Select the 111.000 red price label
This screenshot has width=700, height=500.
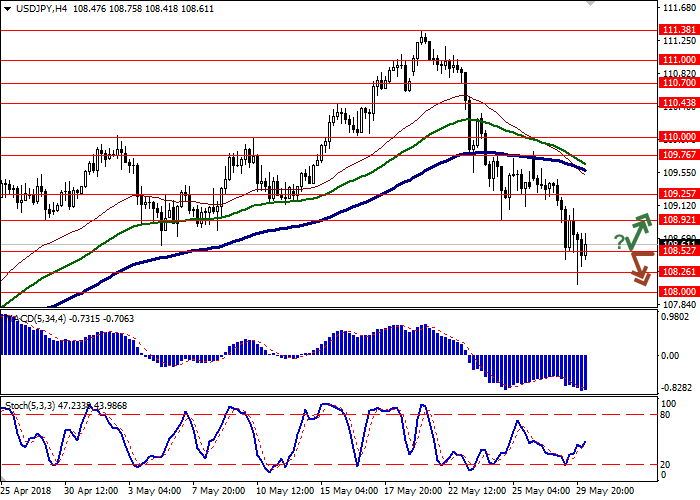pyautogui.click(x=679, y=60)
